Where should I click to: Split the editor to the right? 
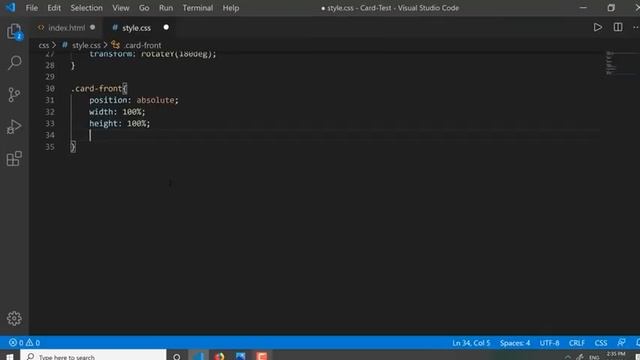pyautogui.click(x=618, y=27)
